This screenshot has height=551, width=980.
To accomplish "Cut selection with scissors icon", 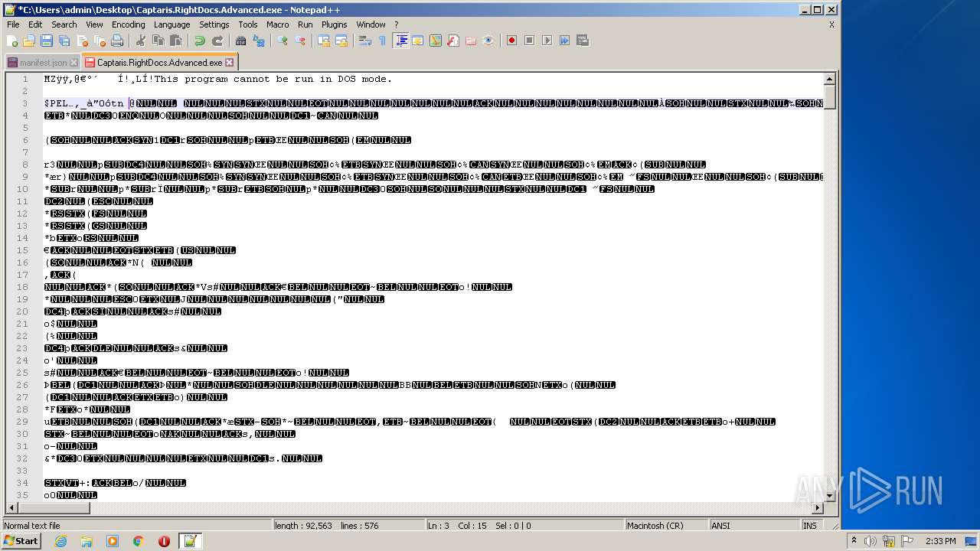I will coord(140,41).
